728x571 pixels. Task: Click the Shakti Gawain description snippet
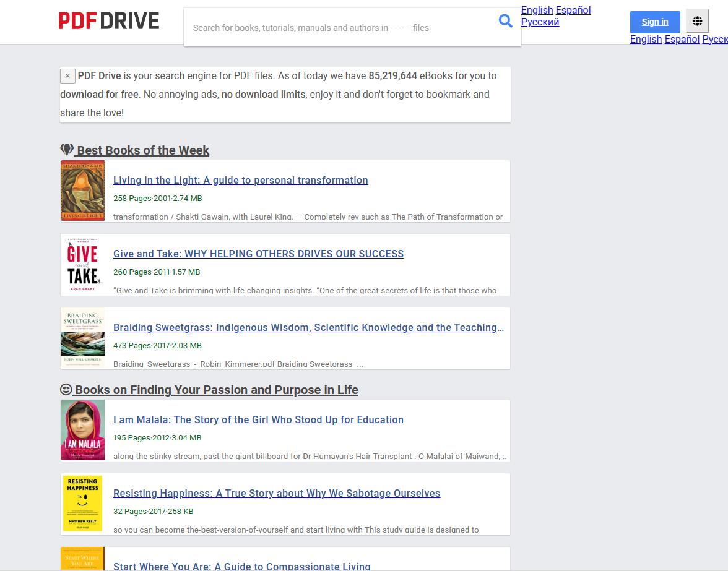pyautogui.click(x=308, y=217)
